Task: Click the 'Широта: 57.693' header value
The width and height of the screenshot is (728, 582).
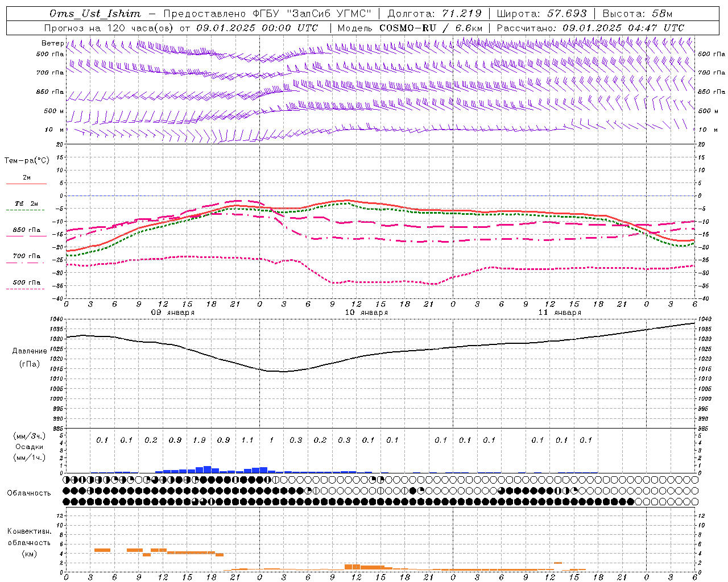Action: [541, 14]
